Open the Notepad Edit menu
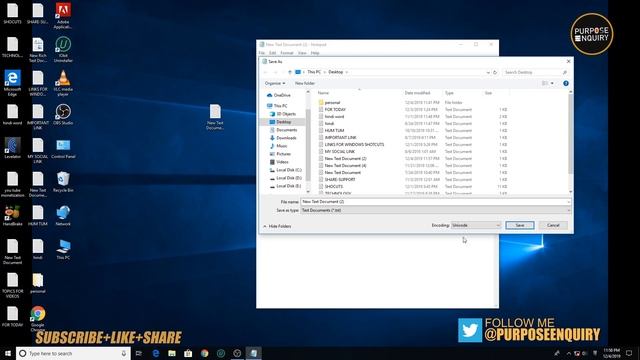The image size is (640, 360). [272, 53]
